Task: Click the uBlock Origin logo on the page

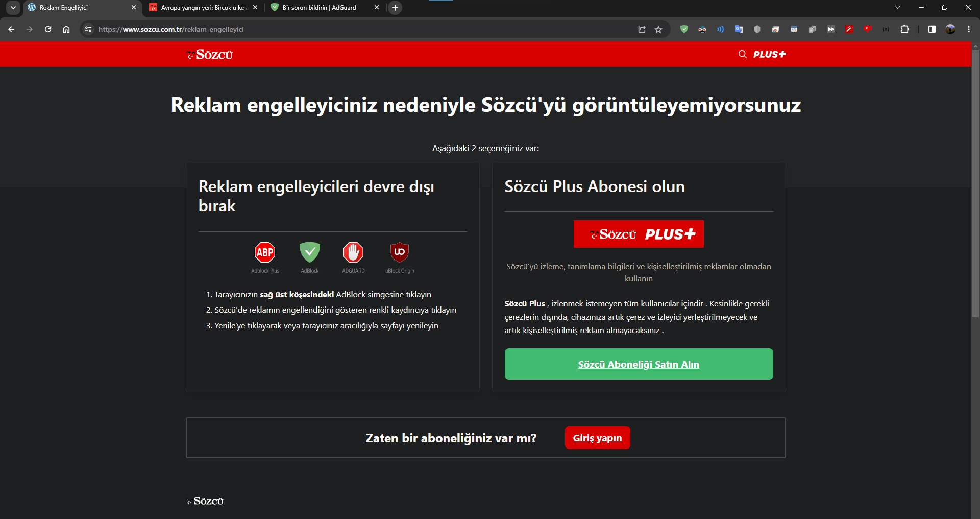Action: (x=399, y=253)
